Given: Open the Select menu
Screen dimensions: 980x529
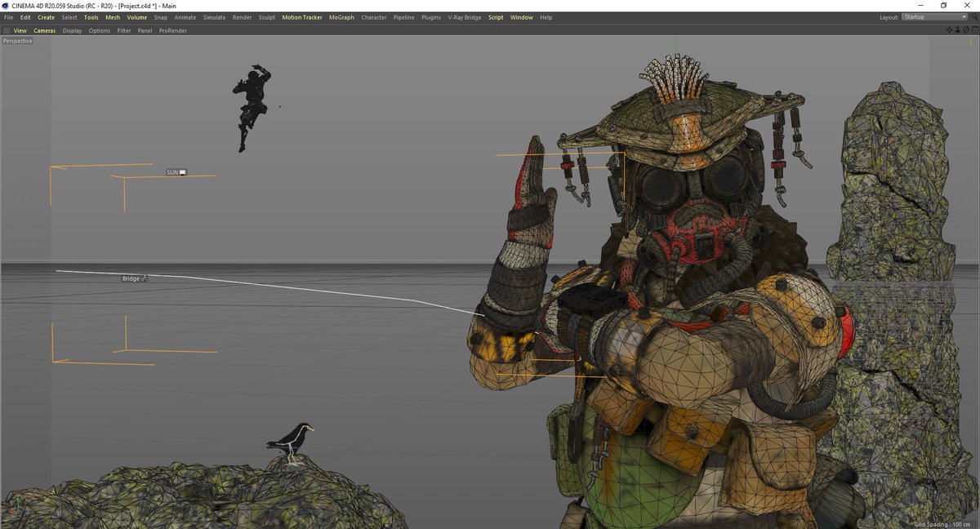Looking at the screenshot, I should [69, 17].
